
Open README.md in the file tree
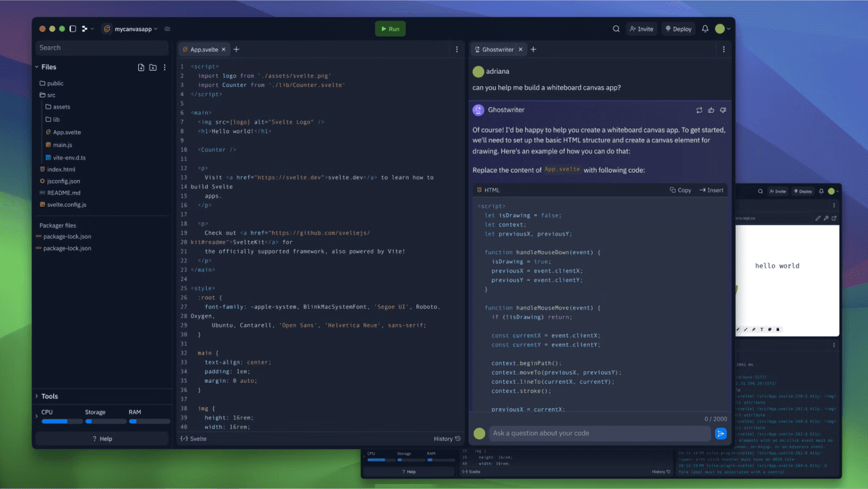click(x=60, y=193)
